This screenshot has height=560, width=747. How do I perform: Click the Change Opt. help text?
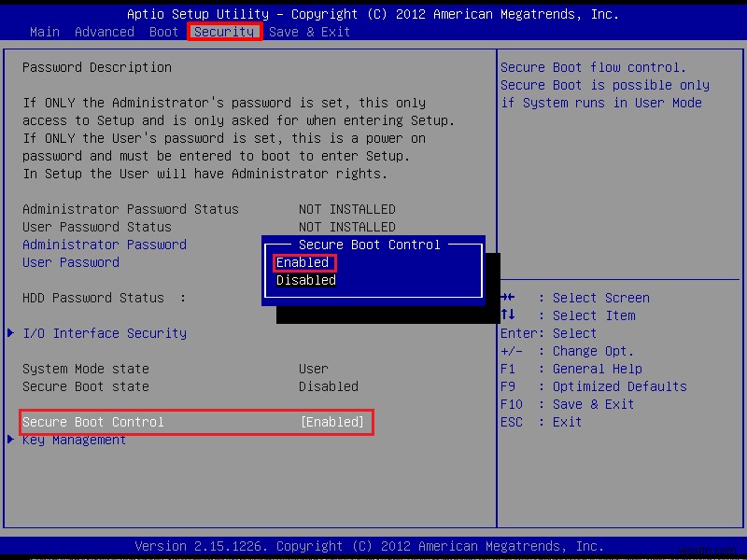(x=593, y=352)
